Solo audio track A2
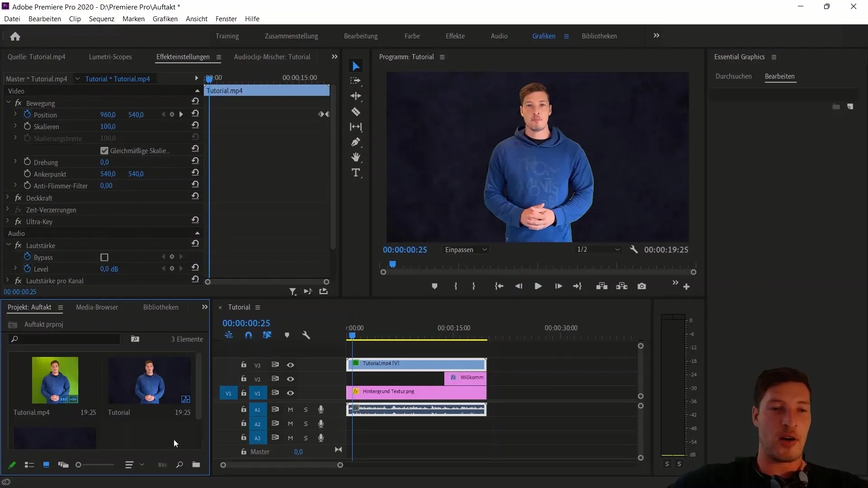 306,424
